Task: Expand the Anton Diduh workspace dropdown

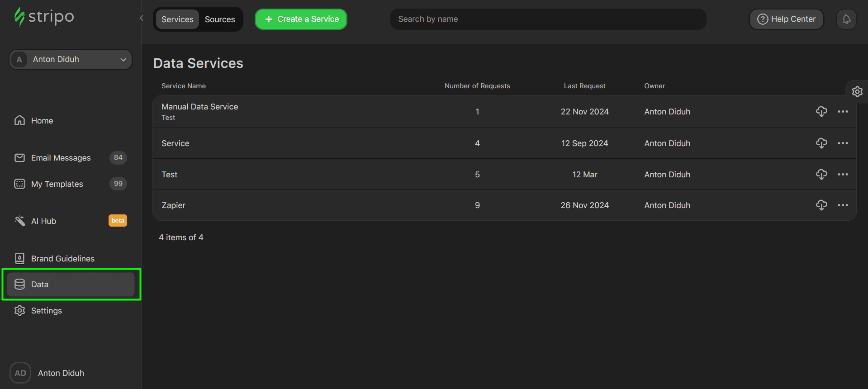Action: tap(71, 60)
